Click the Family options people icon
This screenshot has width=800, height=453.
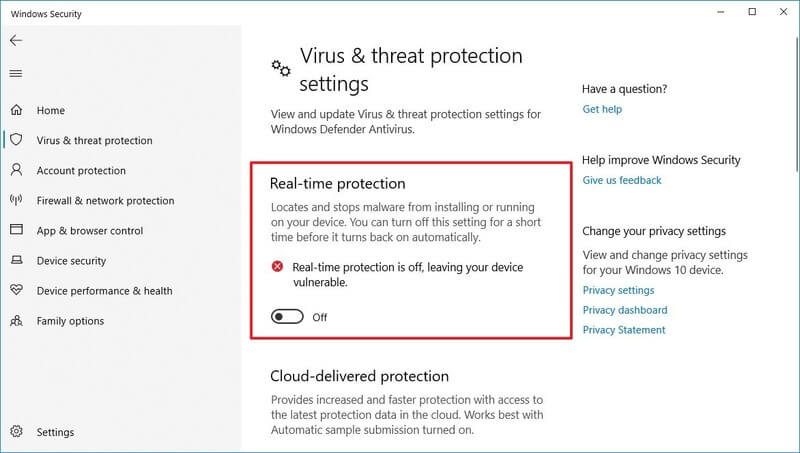click(16, 320)
